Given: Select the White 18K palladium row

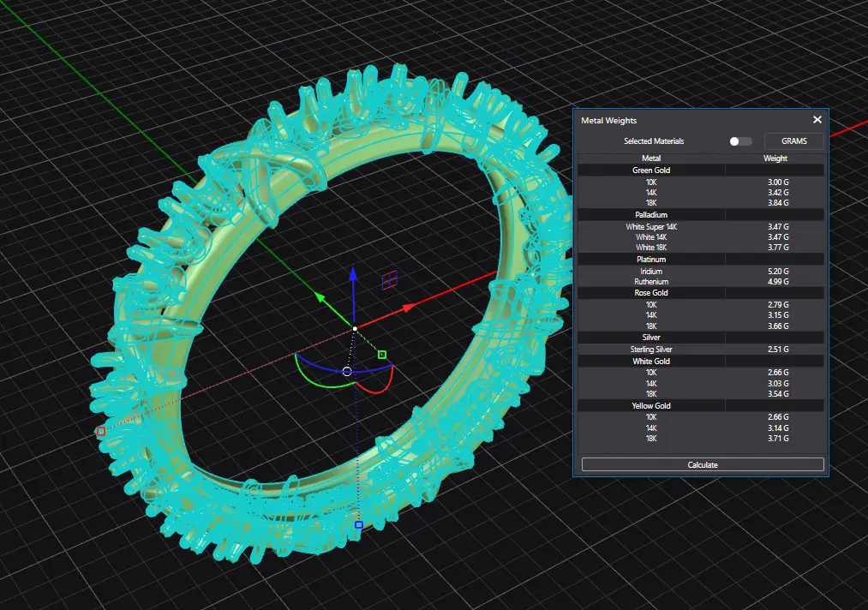Looking at the screenshot, I should click(x=701, y=248).
